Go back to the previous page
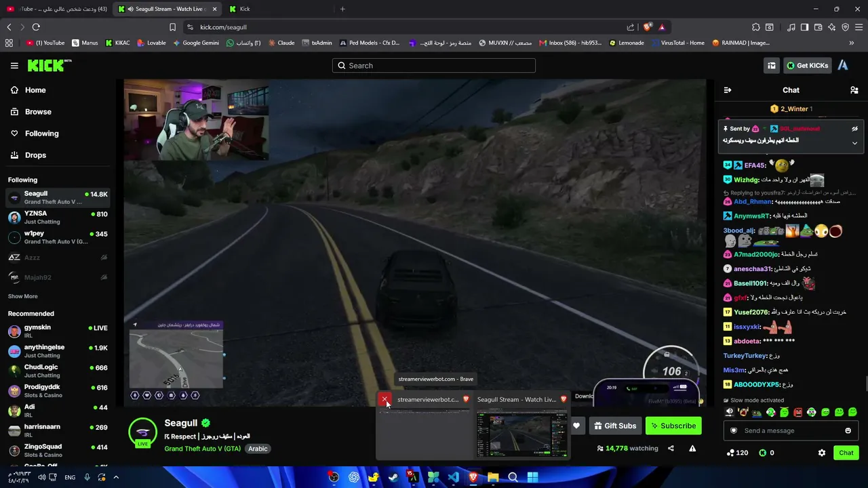 (x=9, y=27)
